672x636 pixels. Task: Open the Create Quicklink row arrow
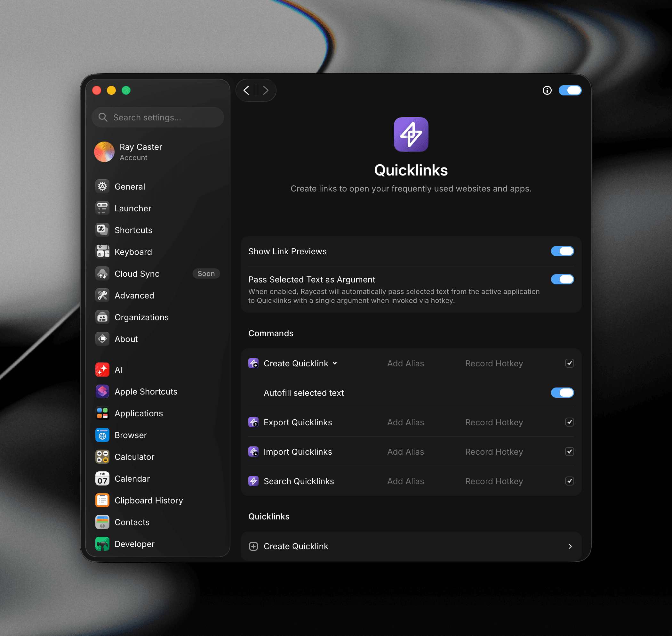570,546
